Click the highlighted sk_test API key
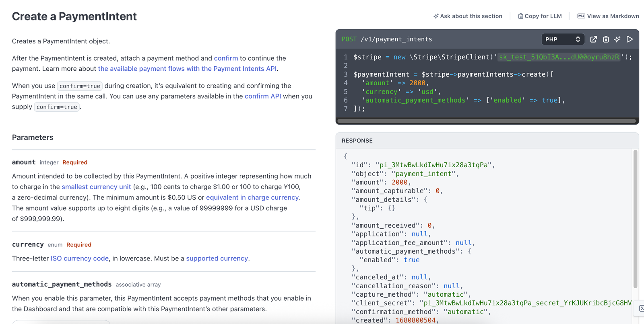 pyautogui.click(x=559, y=57)
